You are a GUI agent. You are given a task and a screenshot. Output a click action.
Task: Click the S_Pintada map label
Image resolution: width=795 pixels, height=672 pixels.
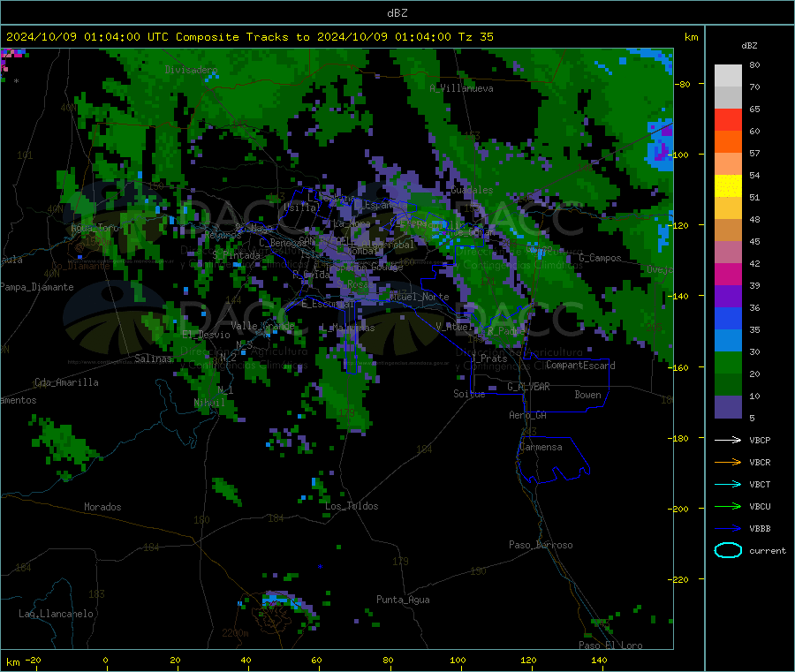236,255
